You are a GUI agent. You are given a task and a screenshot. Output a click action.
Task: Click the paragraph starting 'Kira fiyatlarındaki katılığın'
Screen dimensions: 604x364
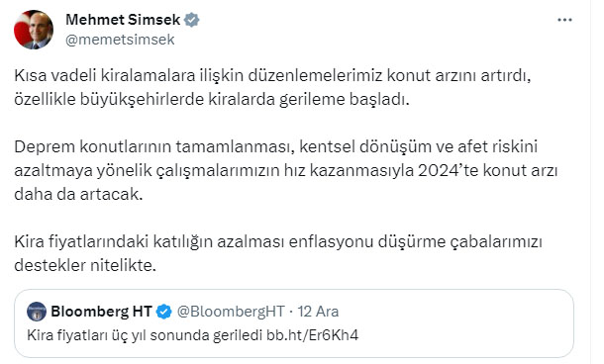coord(278,253)
